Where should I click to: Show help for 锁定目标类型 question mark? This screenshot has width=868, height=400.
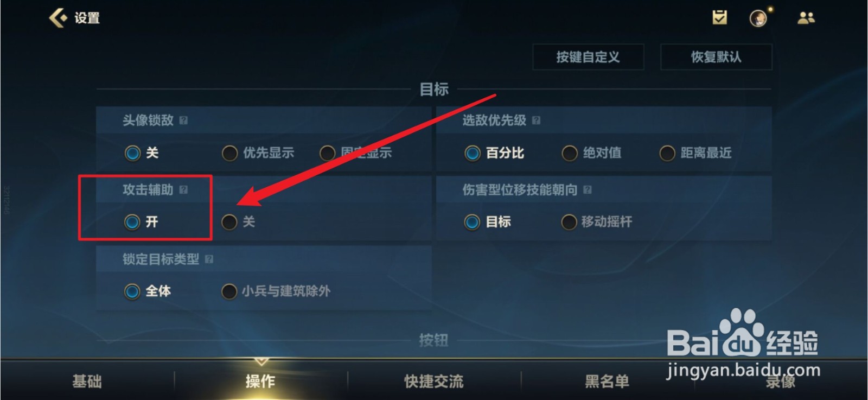pyautogui.click(x=209, y=259)
